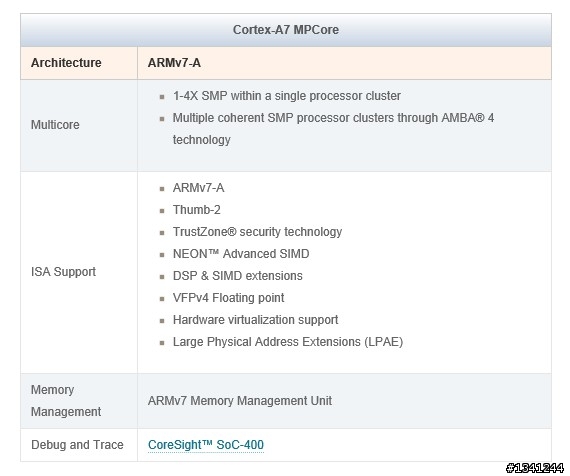Click the bold ARMv7-A architecture value
Screen dimensions: 570x476
(174, 63)
